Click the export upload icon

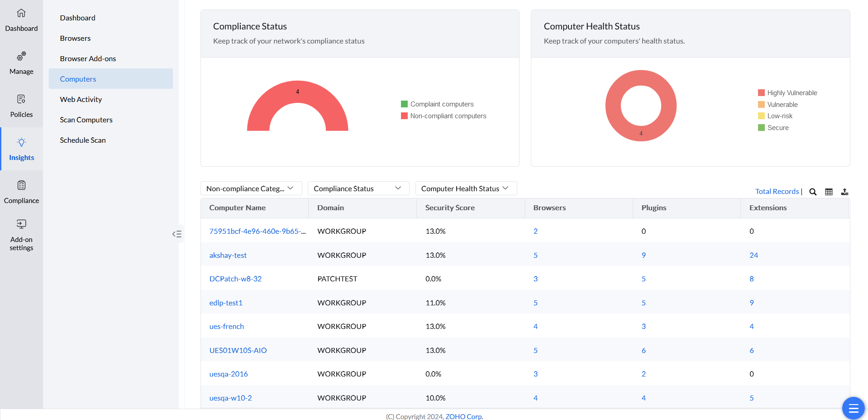click(x=844, y=192)
